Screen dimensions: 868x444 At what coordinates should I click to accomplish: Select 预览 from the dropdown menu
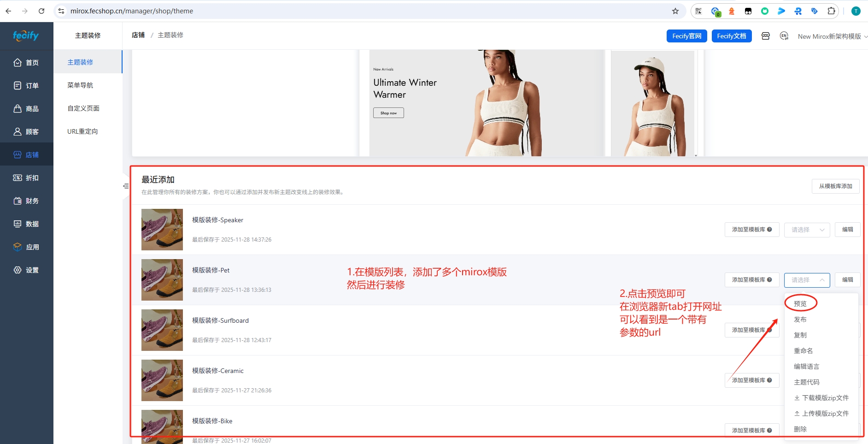(x=800, y=303)
